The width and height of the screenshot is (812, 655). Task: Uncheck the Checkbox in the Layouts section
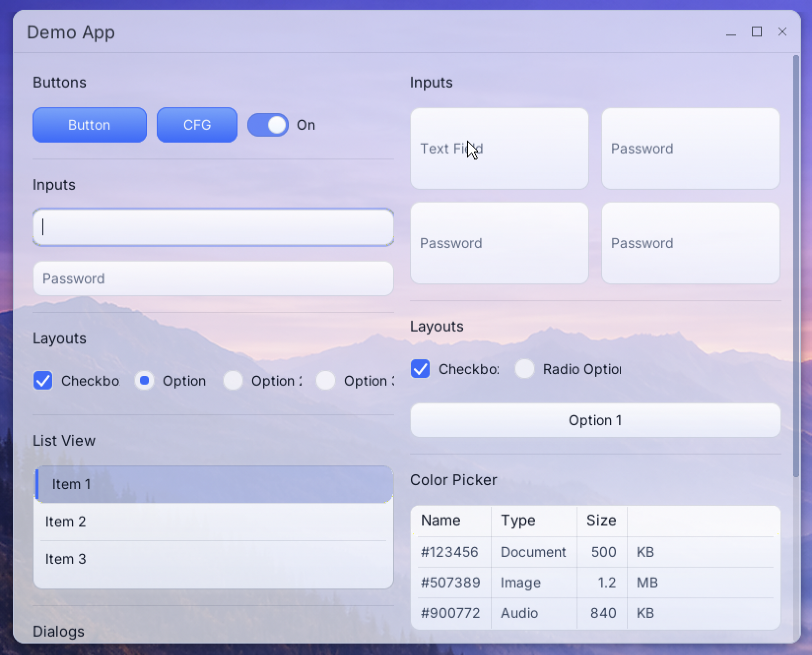(43, 380)
